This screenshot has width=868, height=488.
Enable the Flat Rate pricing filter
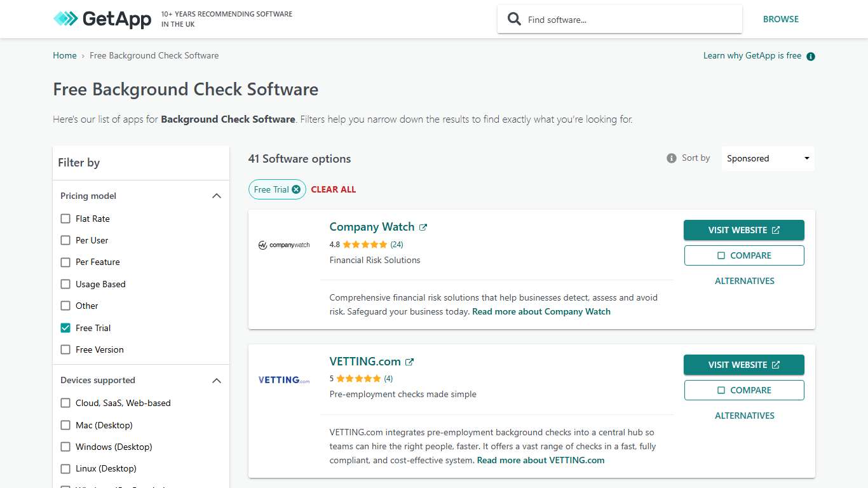(x=65, y=218)
